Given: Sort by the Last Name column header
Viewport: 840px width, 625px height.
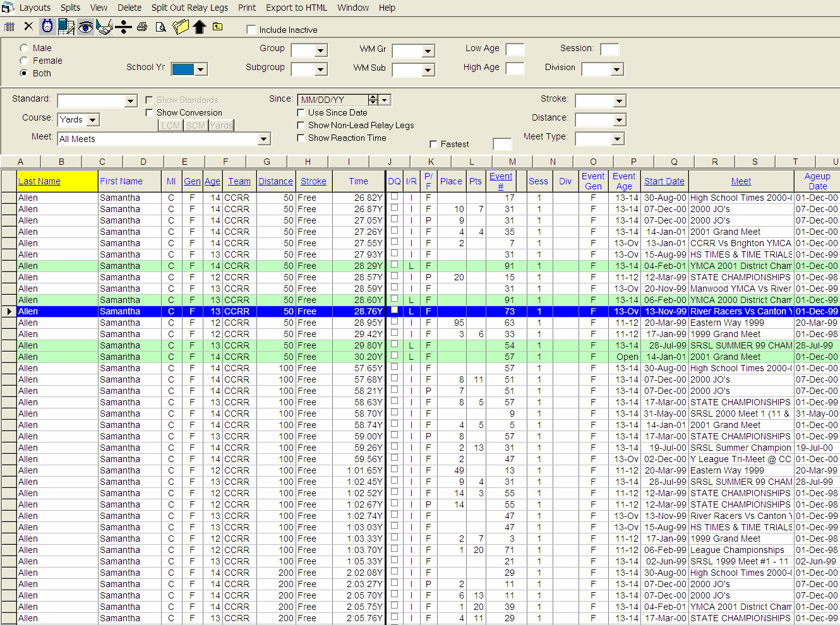Looking at the screenshot, I should [x=39, y=181].
